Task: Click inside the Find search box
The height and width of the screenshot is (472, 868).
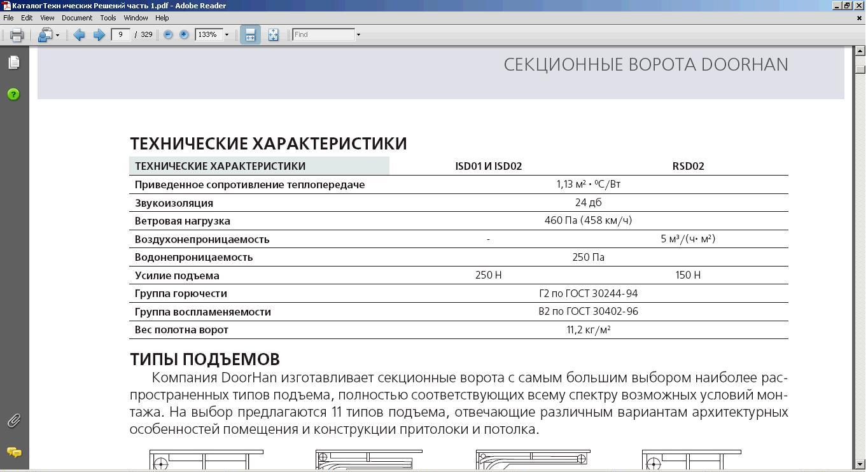Action: [323, 35]
